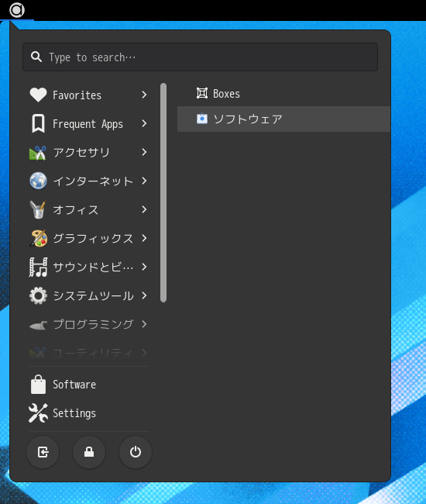Click the power off button
This screenshot has height=504, width=426.
[x=136, y=452]
